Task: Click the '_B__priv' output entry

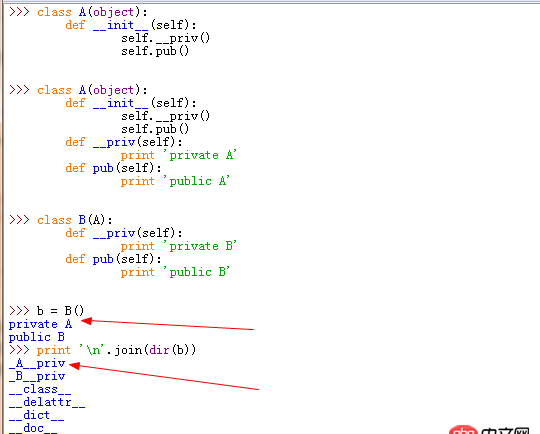Action: [37, 376]
